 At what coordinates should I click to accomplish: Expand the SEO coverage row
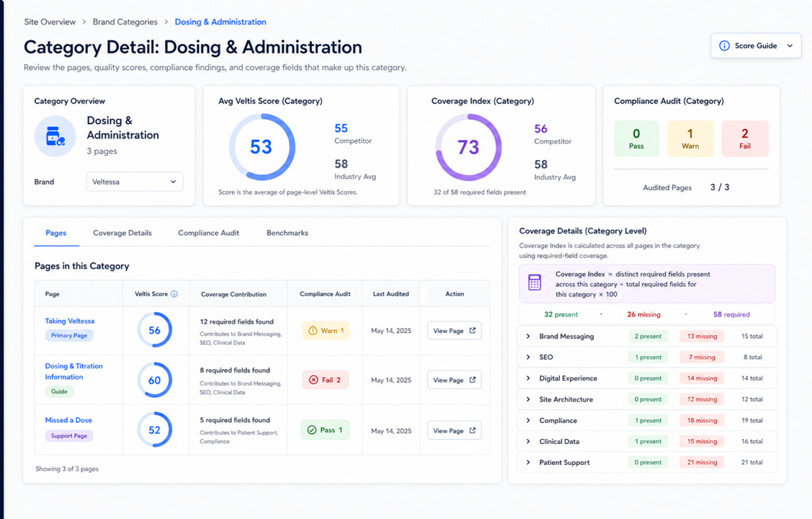coord(528,357)
